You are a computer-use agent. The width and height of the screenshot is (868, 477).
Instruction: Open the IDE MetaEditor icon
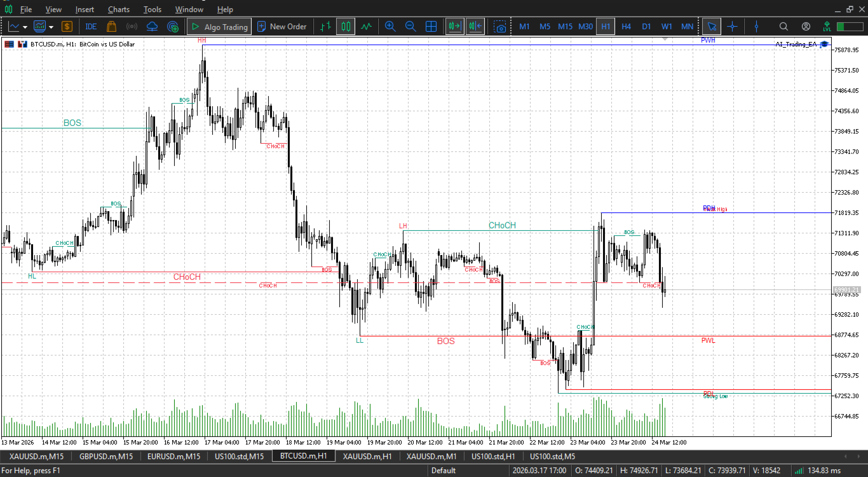pos(91,27)
